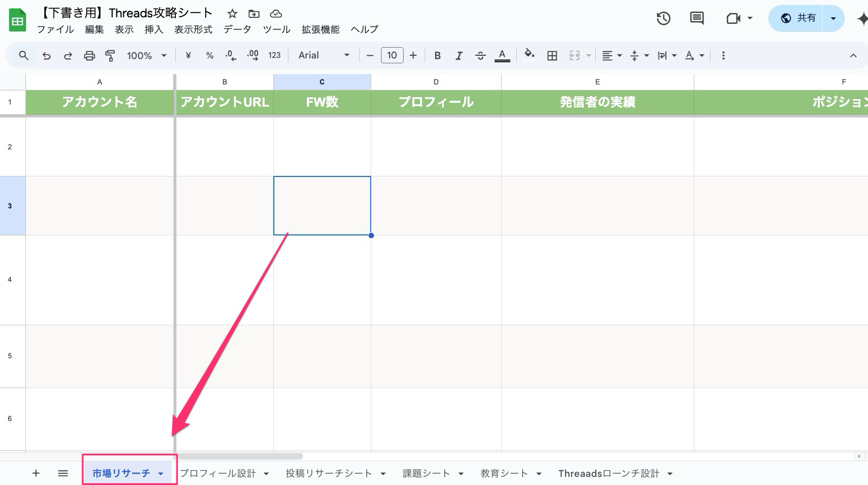Toggle bold formatting
The image size is (868, 485).
pyautogui.click(x=437, y=55)
